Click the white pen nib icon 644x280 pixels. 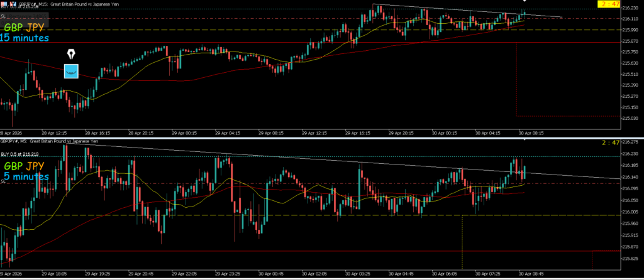[71, 54]
